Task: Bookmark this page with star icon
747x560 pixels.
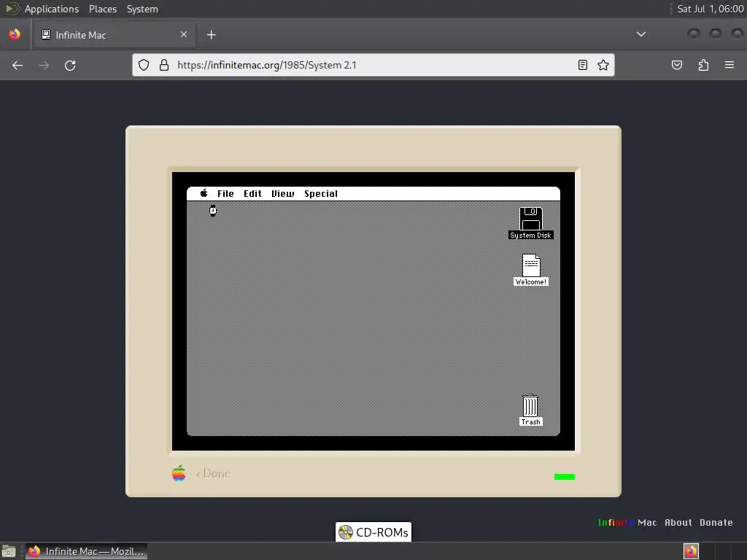Action: pos(603,65)
